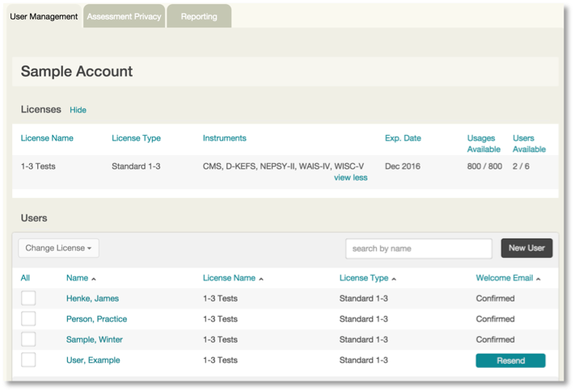This screenshot has height=392, width=575.
Task: Sort by Exp. Date column header
Action: pyautogui.click(x=403, y=138)
